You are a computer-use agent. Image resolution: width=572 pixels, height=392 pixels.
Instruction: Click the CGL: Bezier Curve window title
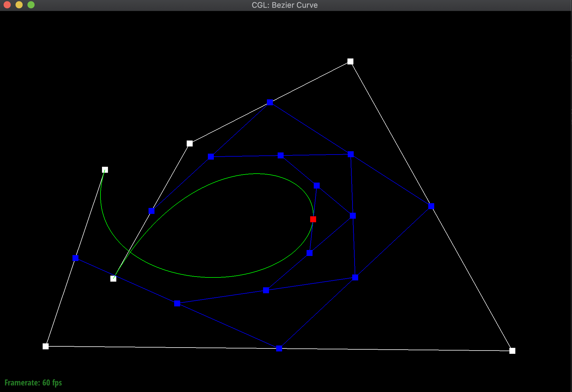pyautogui.click(x=285, y=5)
